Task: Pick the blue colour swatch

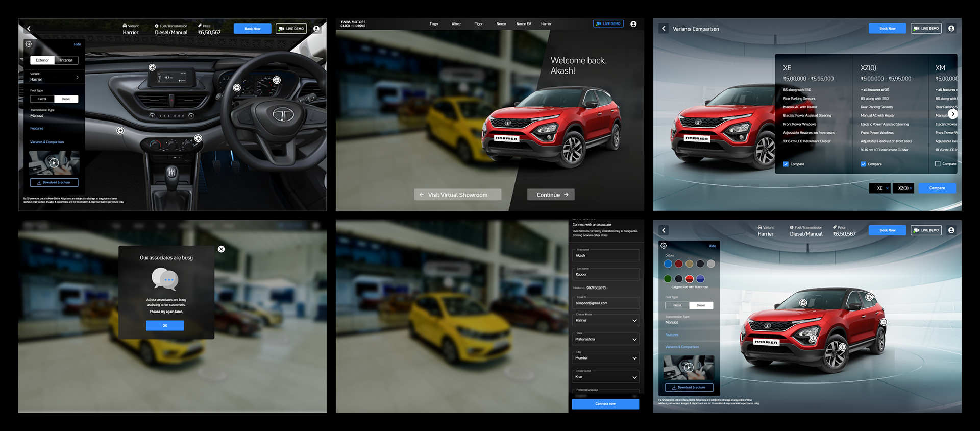Action: coord(668,264)
